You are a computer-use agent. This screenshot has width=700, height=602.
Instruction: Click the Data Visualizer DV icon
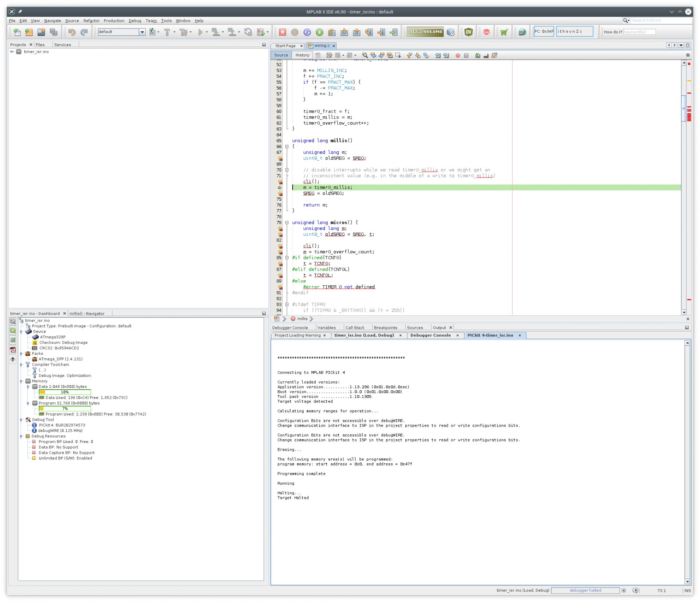[x=468, y=32]
